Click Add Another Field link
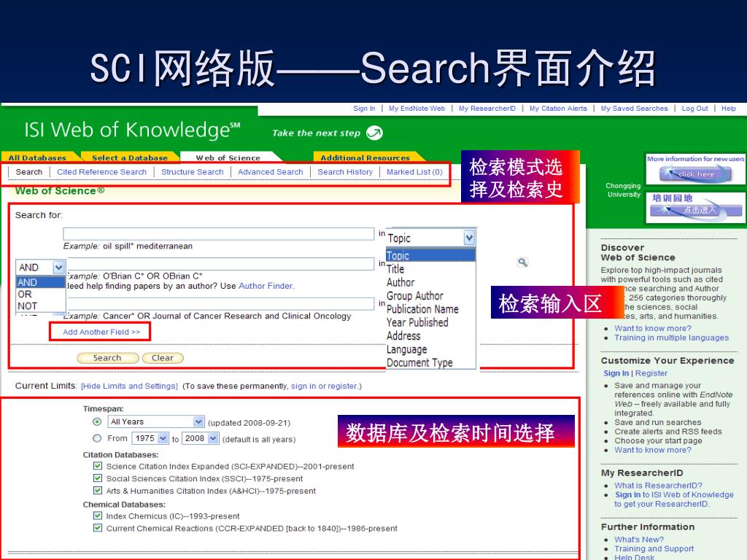 (x=101, y=332)
